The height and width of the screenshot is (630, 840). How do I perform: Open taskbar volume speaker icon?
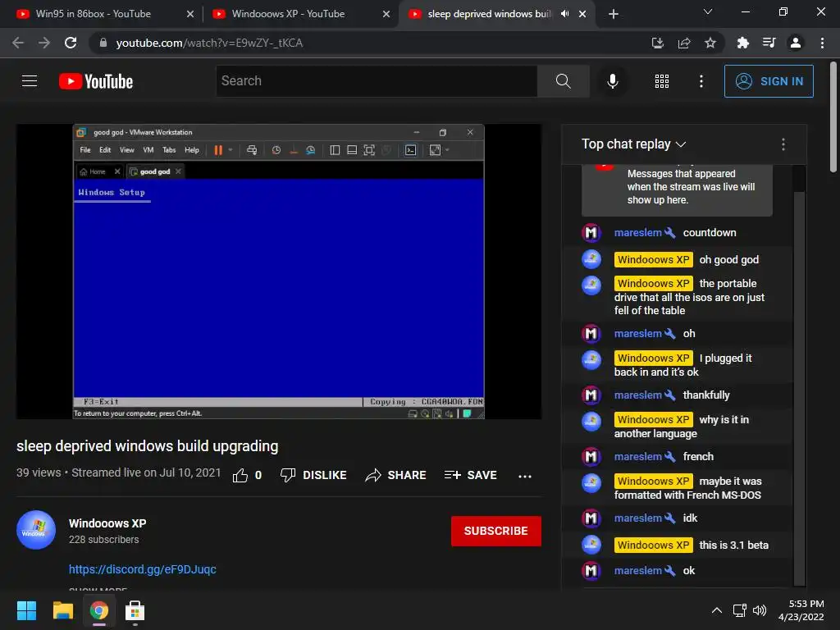[760, 610]
